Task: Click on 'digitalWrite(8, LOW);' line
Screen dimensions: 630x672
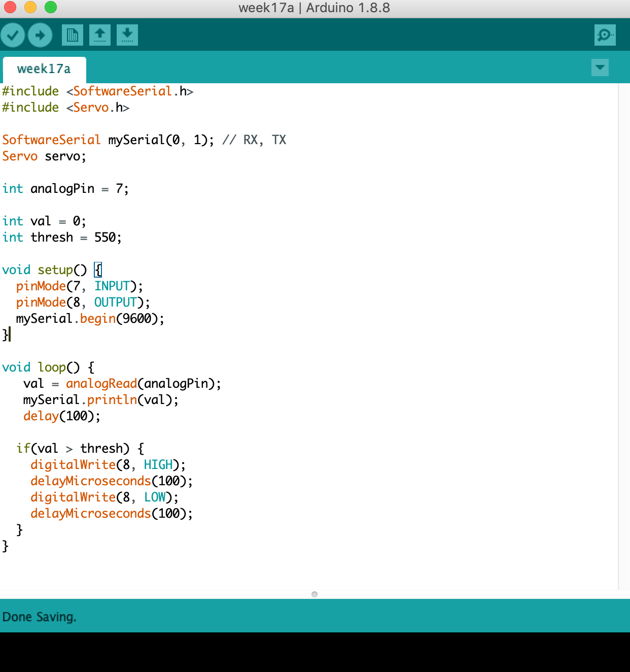Action: pyautogui.click(x=104, y=497)
